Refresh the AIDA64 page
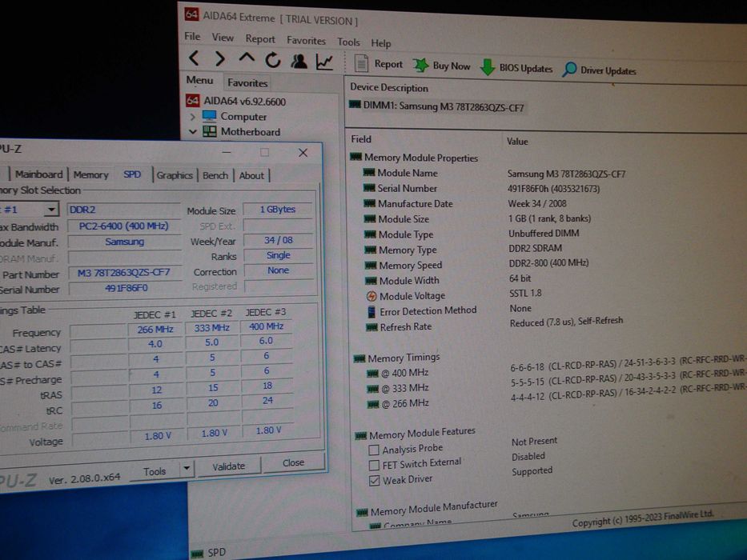This screenshot has width=747, height=560. [273, 60]
